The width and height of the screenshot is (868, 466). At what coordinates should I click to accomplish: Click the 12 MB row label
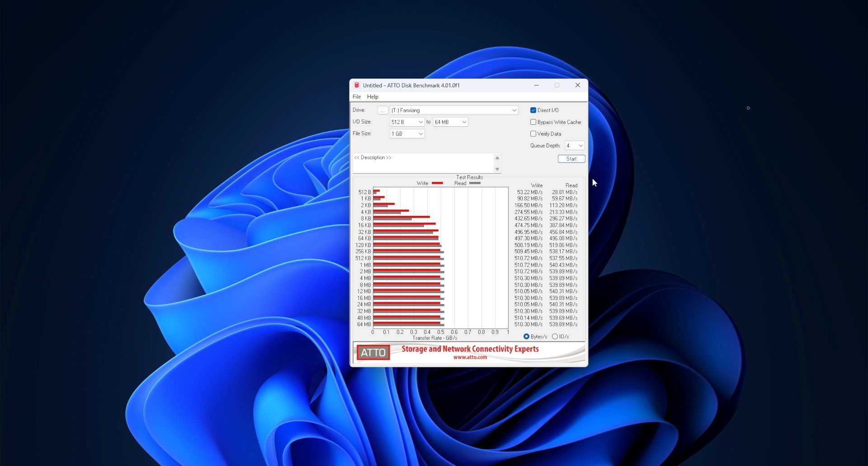click(364, 291)
